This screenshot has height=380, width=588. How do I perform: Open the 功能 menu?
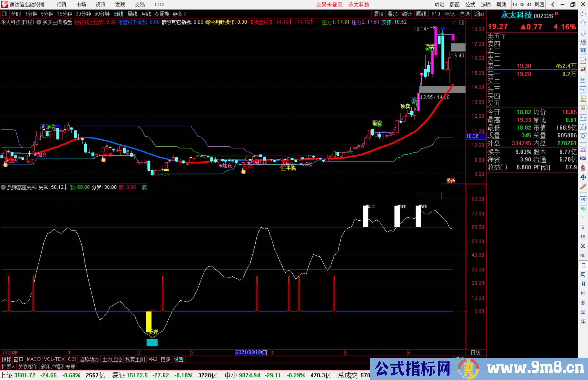tap(439, 5)
